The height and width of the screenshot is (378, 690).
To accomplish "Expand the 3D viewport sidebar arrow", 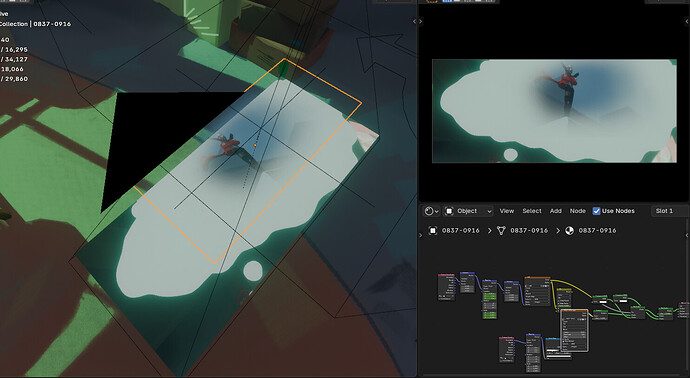I will pos(414,21).
